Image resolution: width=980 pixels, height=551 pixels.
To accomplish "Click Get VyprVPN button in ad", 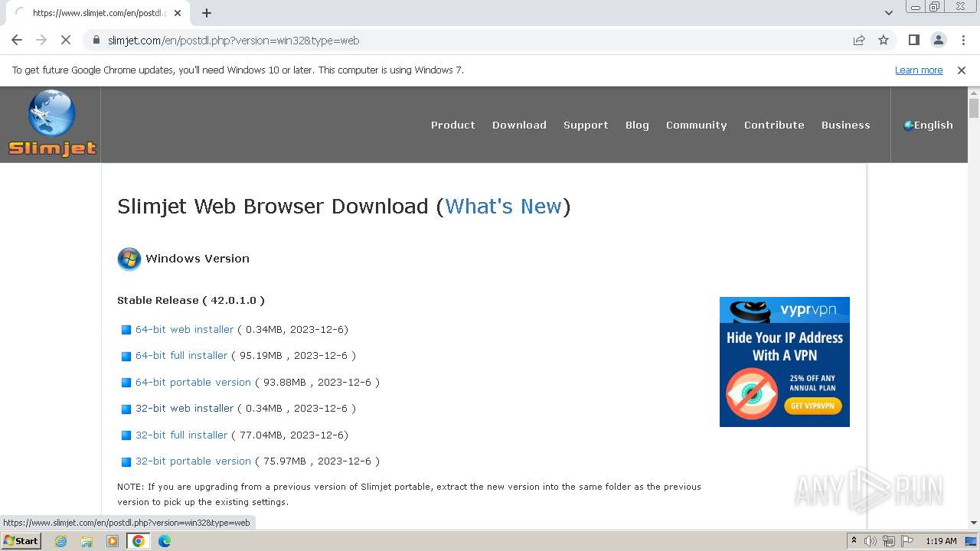I will 812,406.
